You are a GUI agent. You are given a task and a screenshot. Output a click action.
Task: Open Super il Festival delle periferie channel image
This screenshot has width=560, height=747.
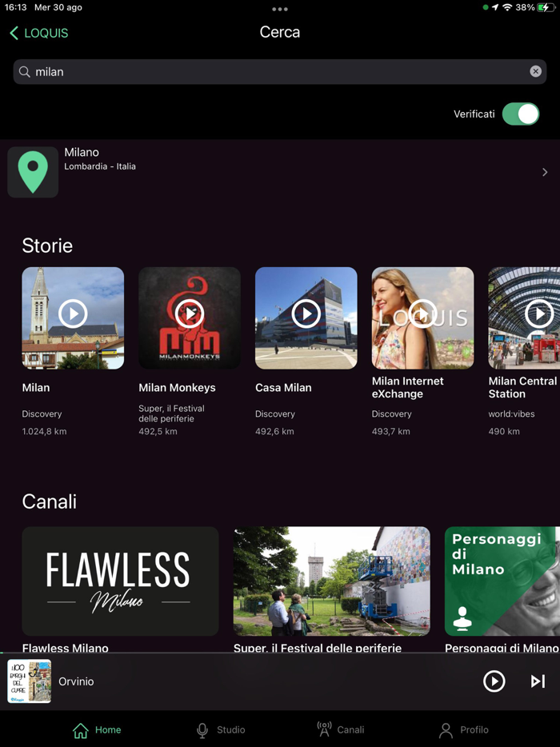coord(332,581)
